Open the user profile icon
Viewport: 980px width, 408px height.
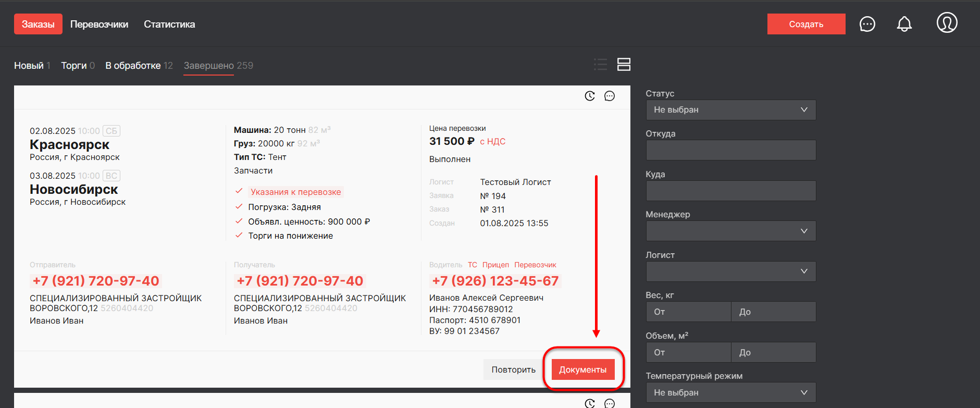coord(947,22)
